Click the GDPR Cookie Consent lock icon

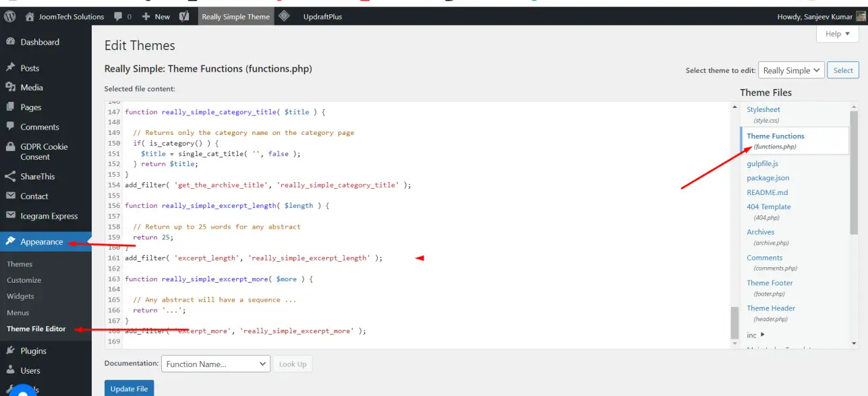(10, 146)
